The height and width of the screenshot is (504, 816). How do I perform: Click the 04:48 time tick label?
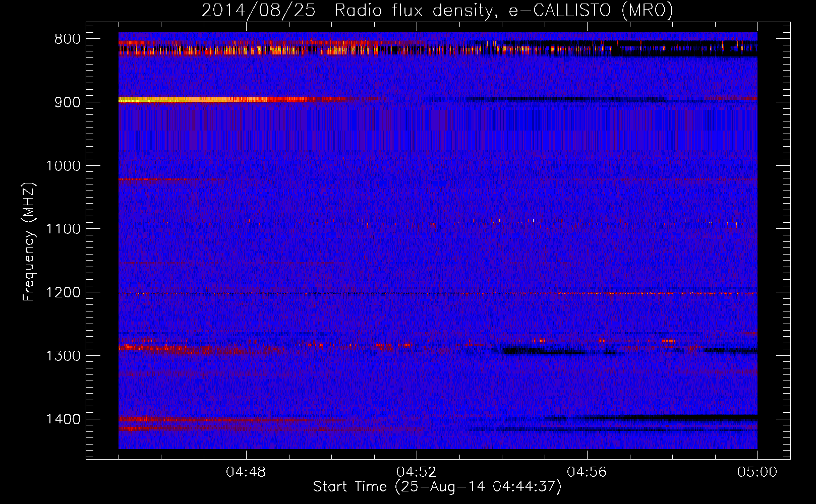246,472
